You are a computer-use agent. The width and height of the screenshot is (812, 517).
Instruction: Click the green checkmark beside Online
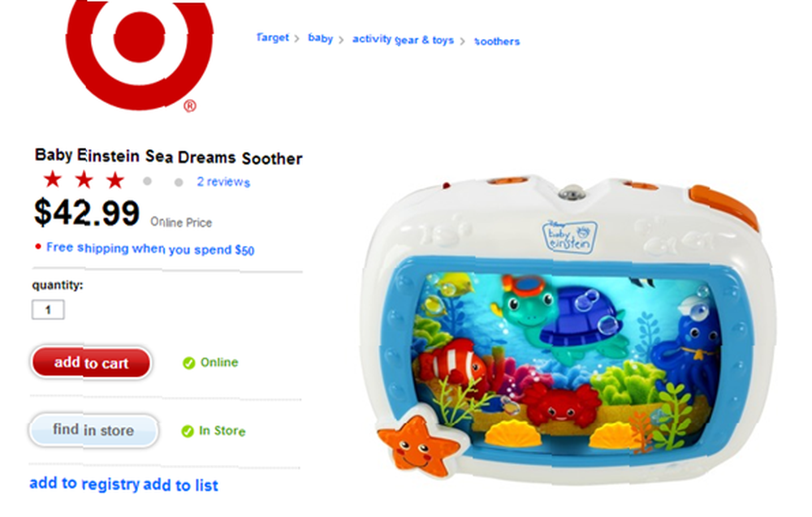188,363
